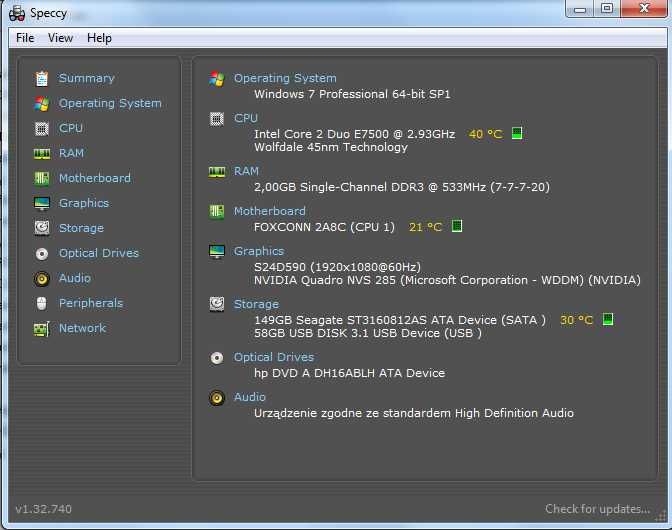672x530 pixels.
Task: Click the Motherboard icon in main panel
Action: tap(217, 211)
